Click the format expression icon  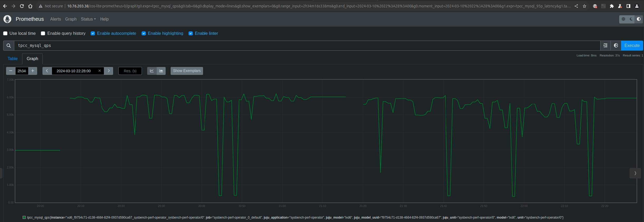[x=605, y=46]
